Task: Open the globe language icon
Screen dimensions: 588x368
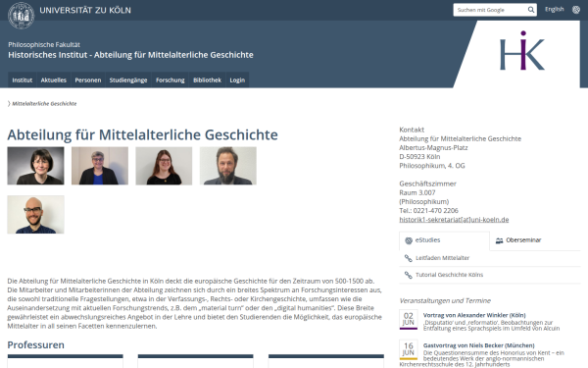Action: coord(576,10)
